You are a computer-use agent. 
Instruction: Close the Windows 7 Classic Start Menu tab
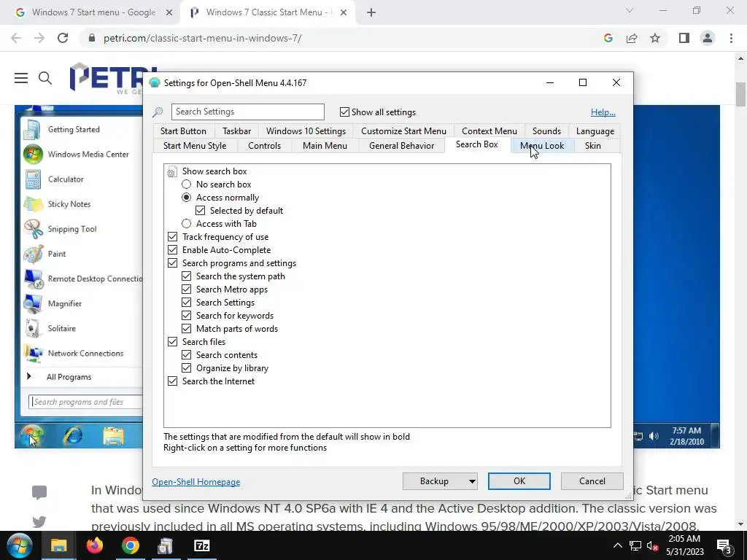[x=344, y=12]
